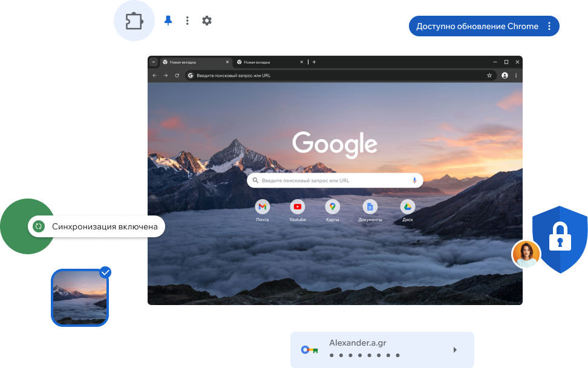Click the green sync status icon

tap(38, 226)
